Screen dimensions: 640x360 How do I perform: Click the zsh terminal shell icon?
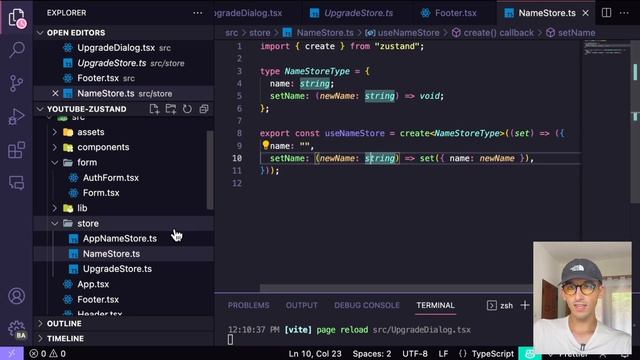pyautogui.click(x=492, y=305)
